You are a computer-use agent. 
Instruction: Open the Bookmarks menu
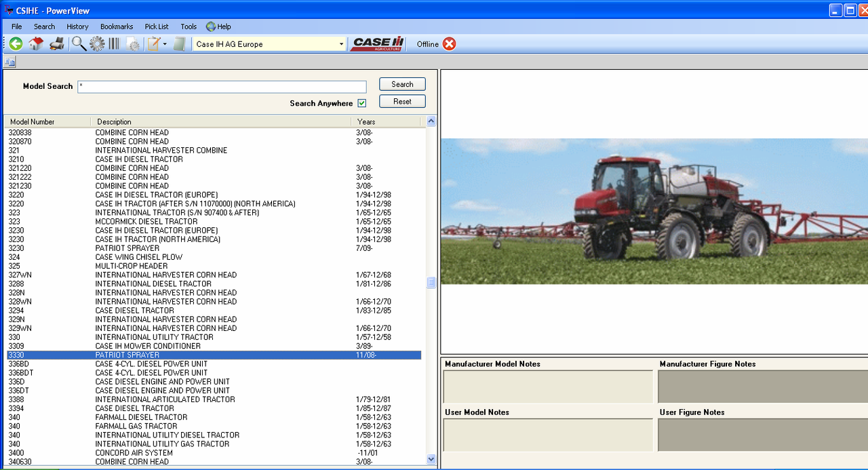117,26
